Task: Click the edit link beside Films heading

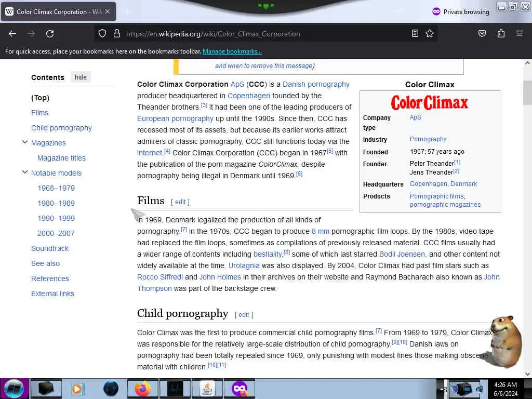Action: point(180,202)
